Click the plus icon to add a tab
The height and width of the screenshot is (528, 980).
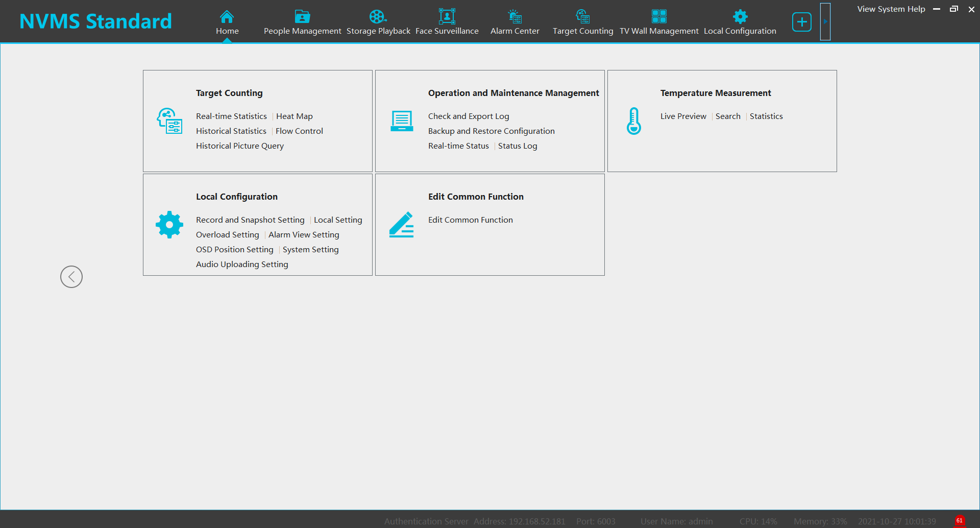(x=801, y=22)
